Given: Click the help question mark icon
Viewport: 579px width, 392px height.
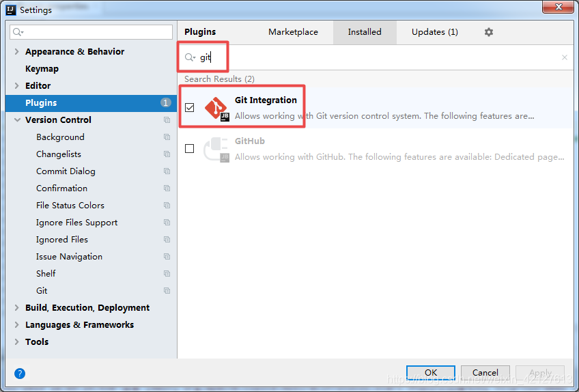Looking at the screenshot, I should 20,374.
